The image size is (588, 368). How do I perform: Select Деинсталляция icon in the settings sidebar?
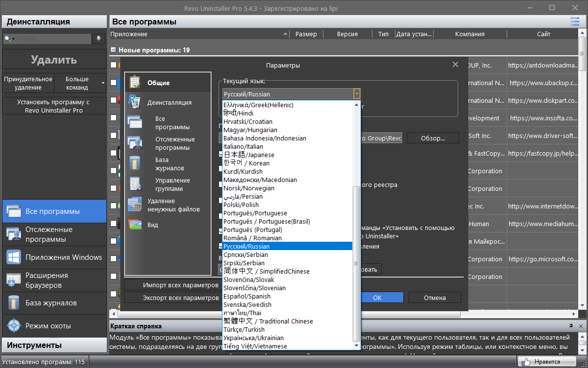click(134, 102)
